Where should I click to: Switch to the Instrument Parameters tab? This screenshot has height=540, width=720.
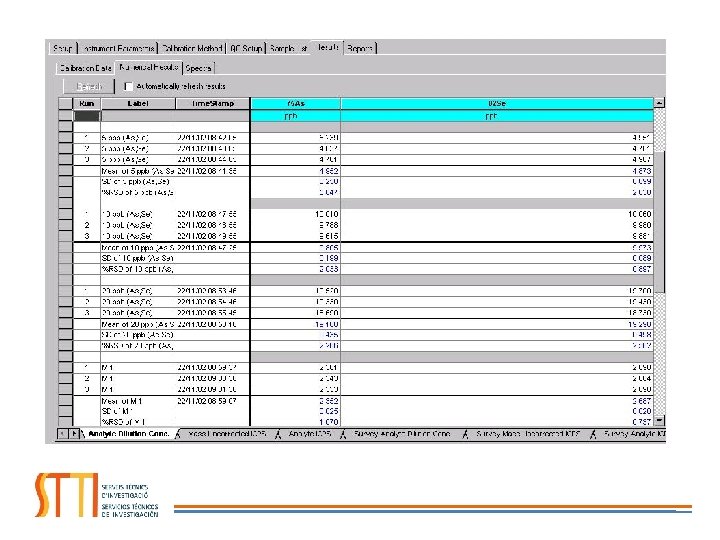[x=118, y=48]
